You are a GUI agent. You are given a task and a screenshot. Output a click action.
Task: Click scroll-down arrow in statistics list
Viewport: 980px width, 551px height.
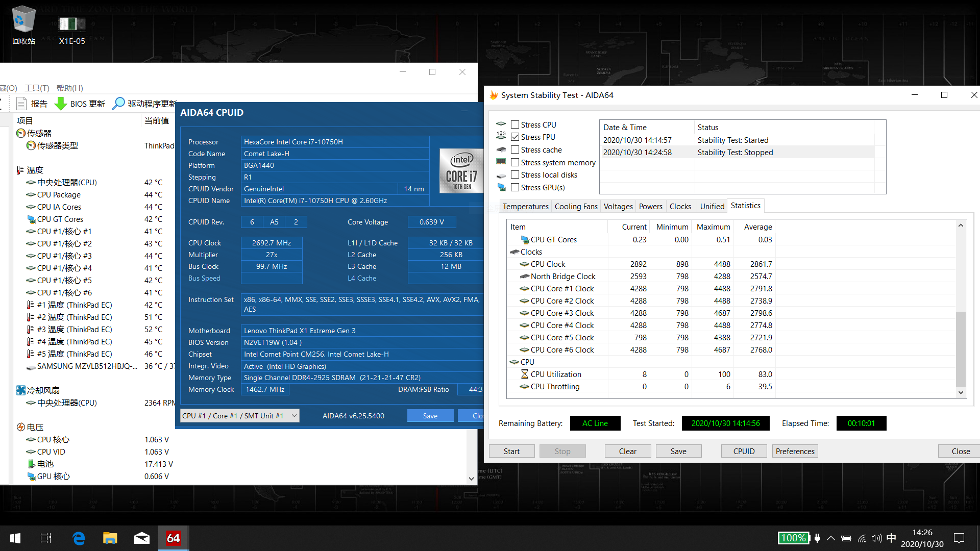[x=961, y=392]
